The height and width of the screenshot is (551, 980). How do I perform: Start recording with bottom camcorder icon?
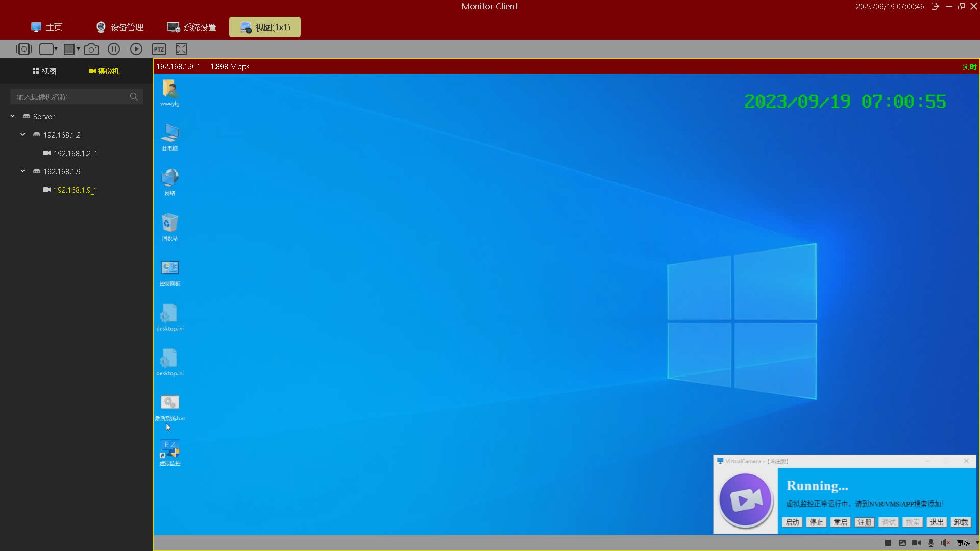click(917, 543)
